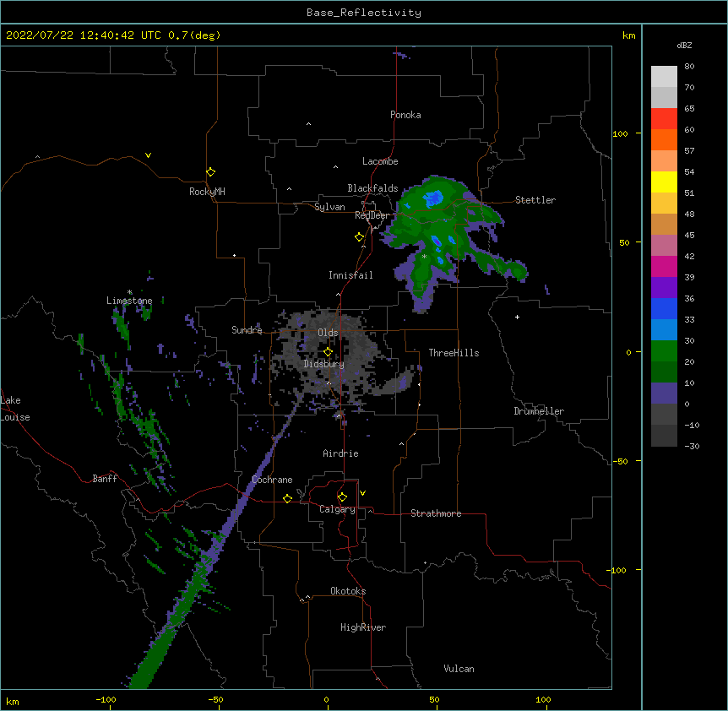Image resolution: width=728 pixels, height=711 pixels.
Task: Click the white plus marker north of Drumheller
Action: tap(517, 317)
